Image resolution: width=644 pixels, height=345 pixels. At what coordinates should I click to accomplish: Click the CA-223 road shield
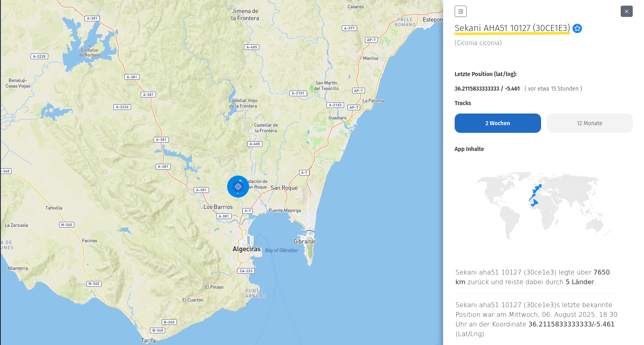(246, 271)
